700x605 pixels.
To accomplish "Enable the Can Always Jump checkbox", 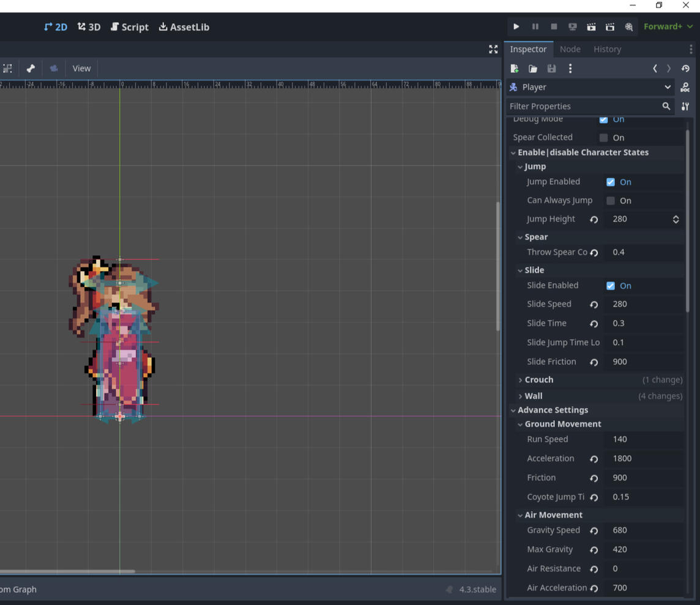I will click(611, 201).
